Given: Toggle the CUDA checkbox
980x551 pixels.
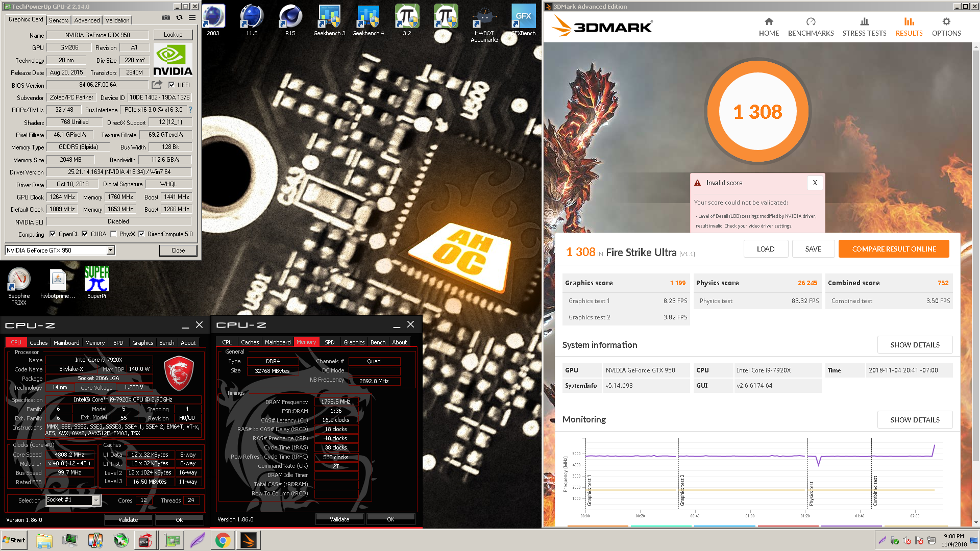Looking at the screenshot, I should 85,234.
